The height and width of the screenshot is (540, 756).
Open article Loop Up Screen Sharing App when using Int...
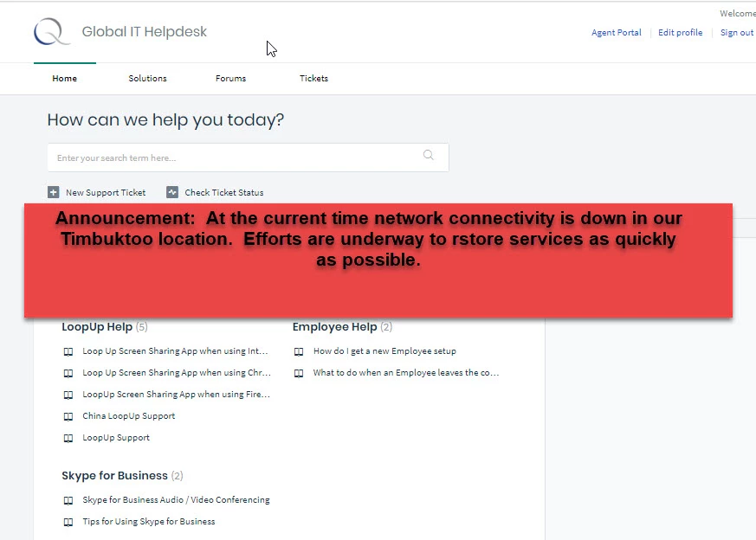coord(175,351)
